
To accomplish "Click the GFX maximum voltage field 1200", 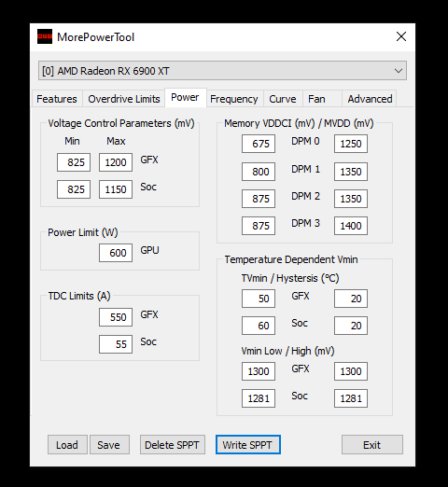I will [x=116, y=162].
